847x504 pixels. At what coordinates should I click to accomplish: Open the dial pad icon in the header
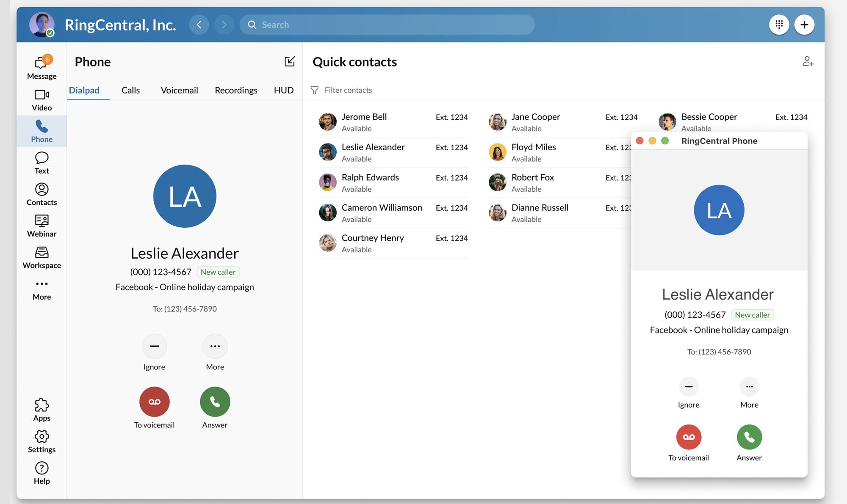click(x=779, y=24)
